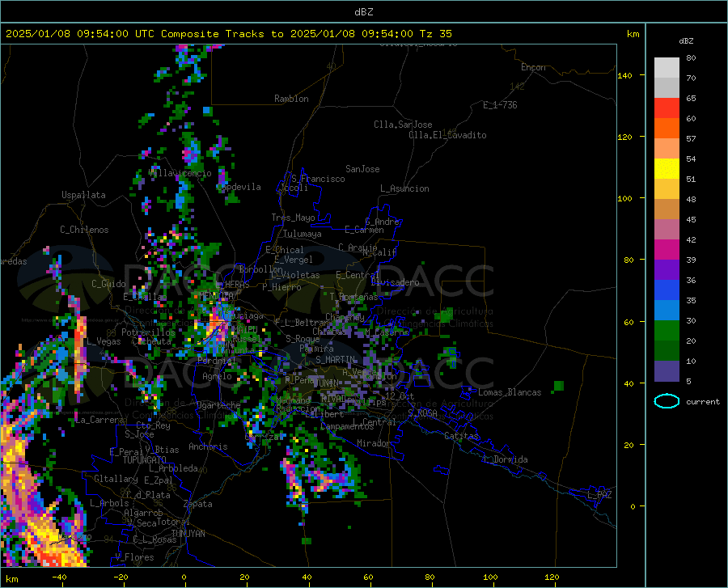This screenshot has width=728, height=588.
Task: Click the 'E_Chical' map label
Action: pyautogui.click(x=285, y=250)
